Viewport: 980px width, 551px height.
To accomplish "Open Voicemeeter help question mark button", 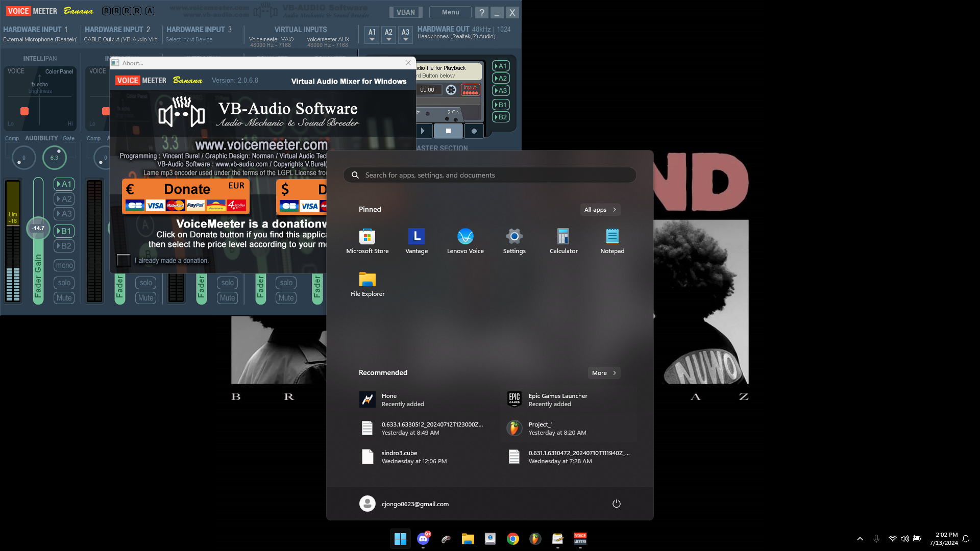I will 481,12.
